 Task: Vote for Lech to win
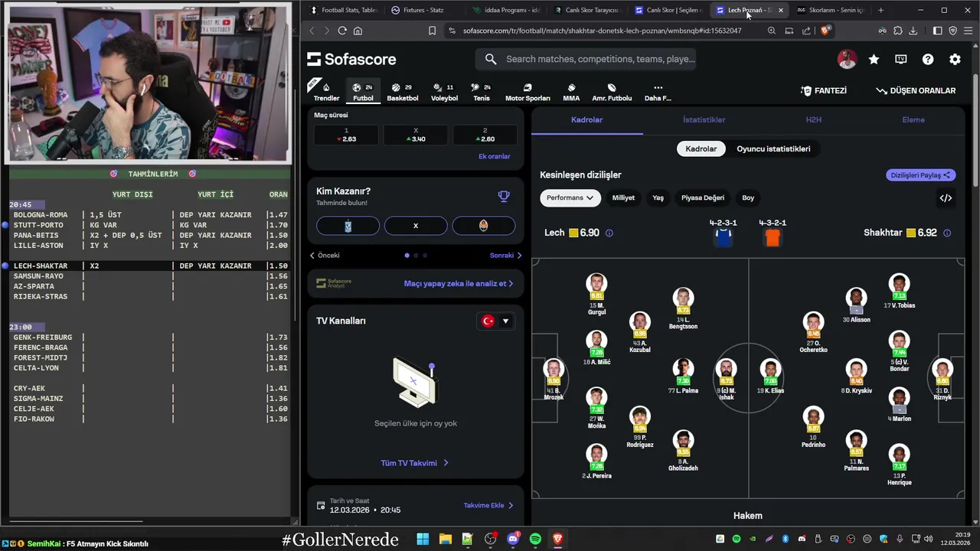tap(348, 226)
